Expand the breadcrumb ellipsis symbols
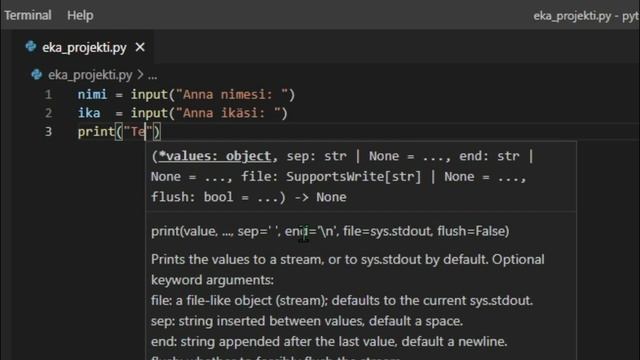640x360 pixels. pos(152,76)
